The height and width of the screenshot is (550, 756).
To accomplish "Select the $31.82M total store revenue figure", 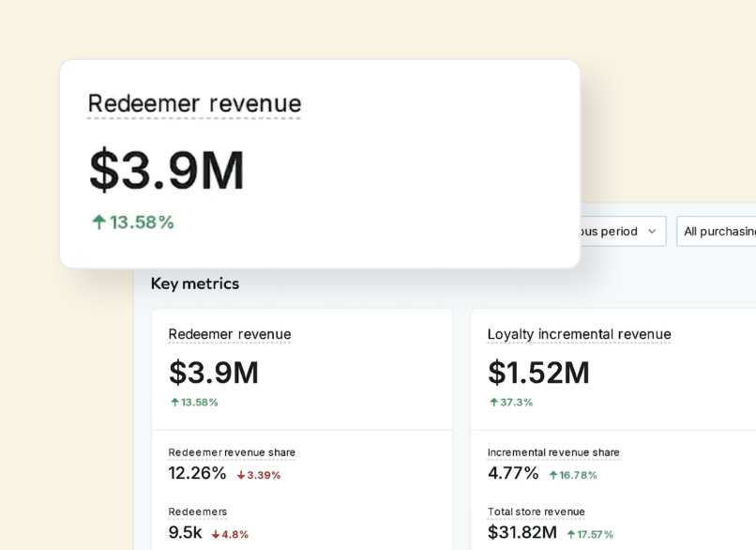I will click(522, 532).
